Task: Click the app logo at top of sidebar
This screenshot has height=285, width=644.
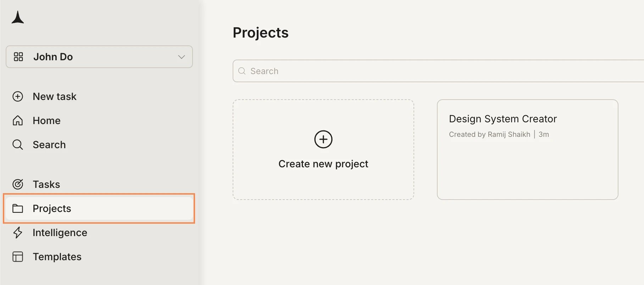Action: (x=17, y=17)
